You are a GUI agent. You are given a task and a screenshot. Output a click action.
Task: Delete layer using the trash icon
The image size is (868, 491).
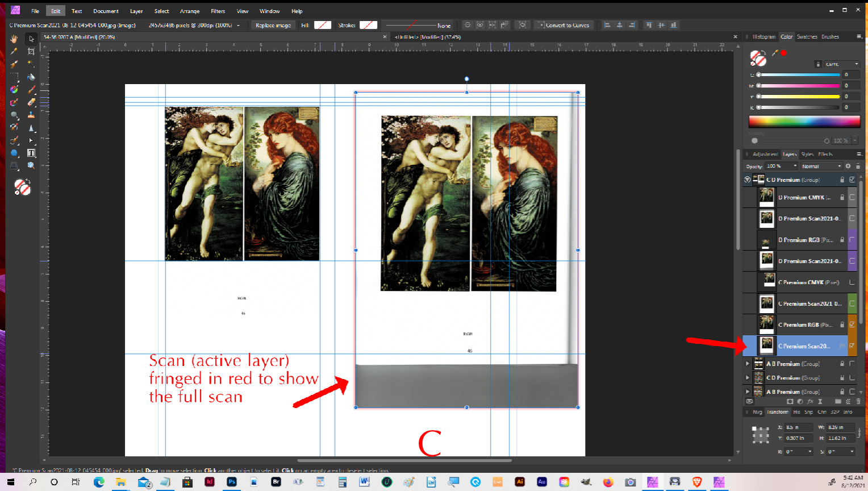tap(858, 401)
